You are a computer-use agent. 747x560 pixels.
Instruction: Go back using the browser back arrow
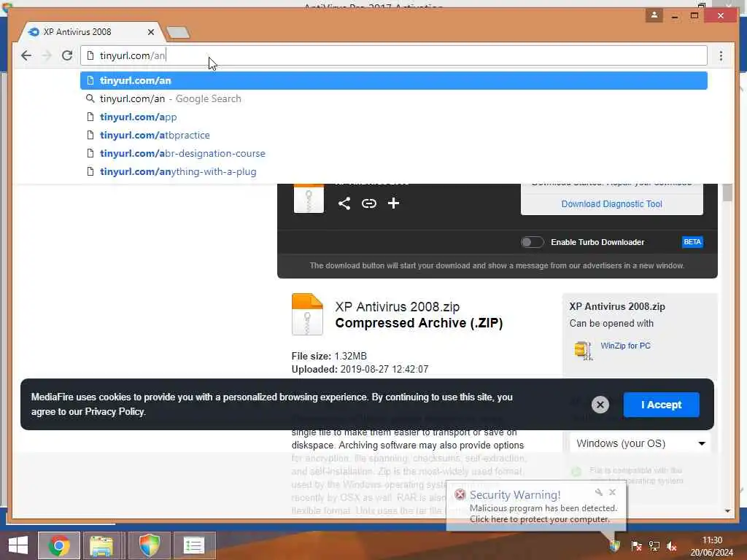tap(26, 55)
